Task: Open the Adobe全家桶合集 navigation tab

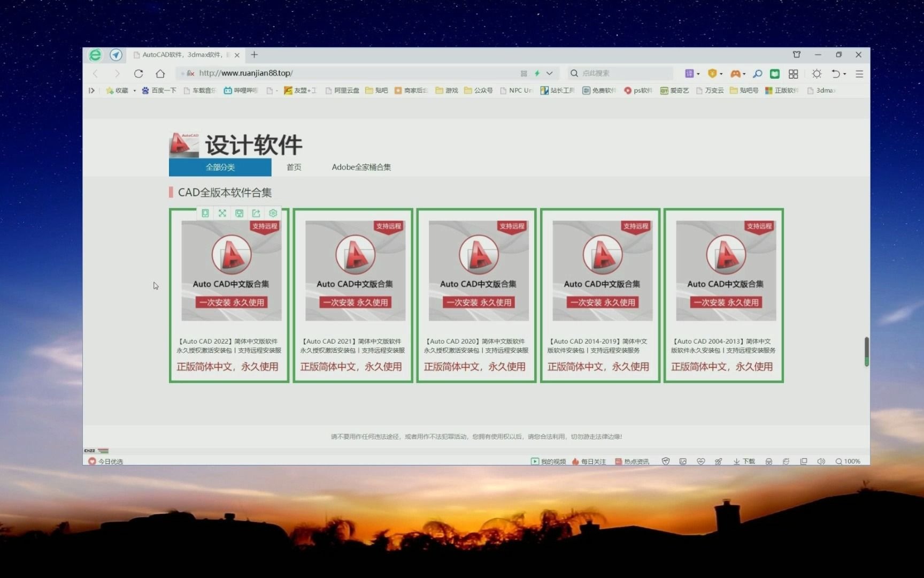Action: pyautogui.click(x=361, y=167)
